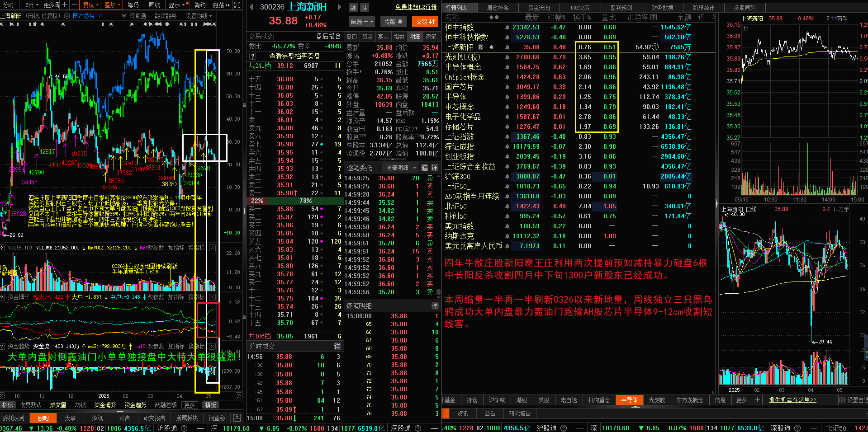
Task: Add new watchlist group plus icon
Action: pyautogui.click(x=757, y=400)
